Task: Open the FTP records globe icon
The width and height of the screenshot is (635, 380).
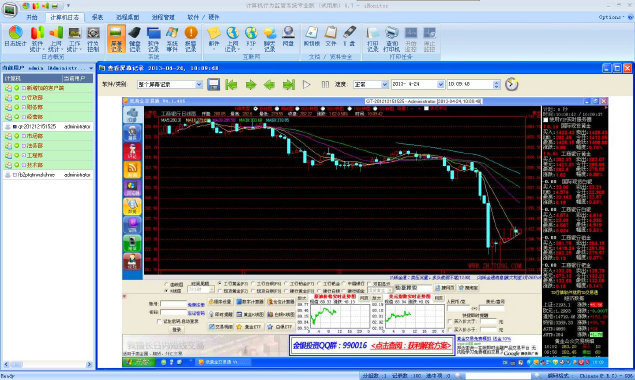Action: [x=251, y=37]
